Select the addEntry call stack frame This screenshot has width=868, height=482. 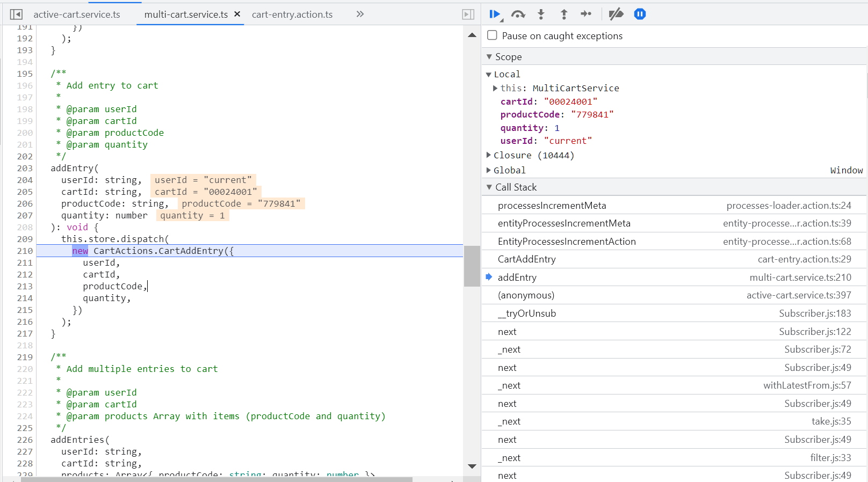point(675,277)
